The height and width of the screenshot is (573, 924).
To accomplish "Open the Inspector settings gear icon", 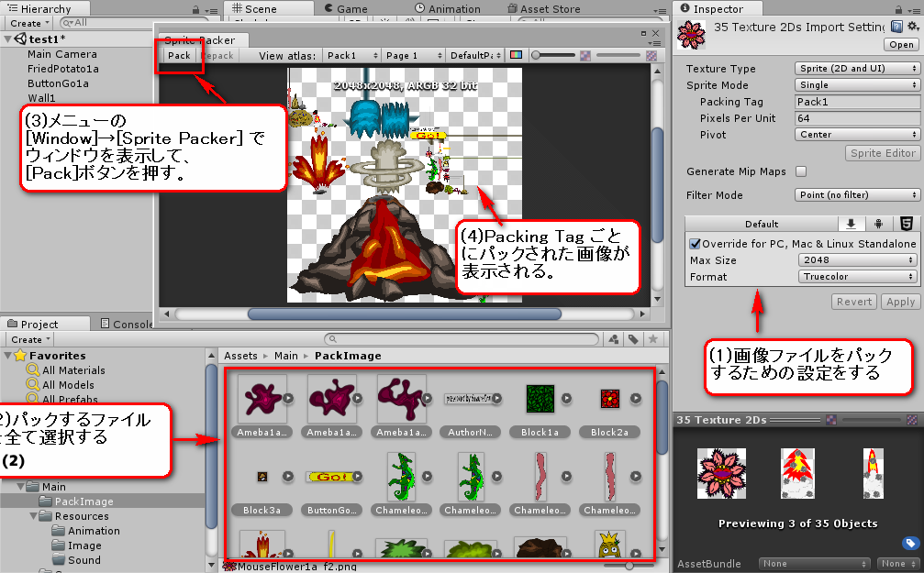I will 910,25.
